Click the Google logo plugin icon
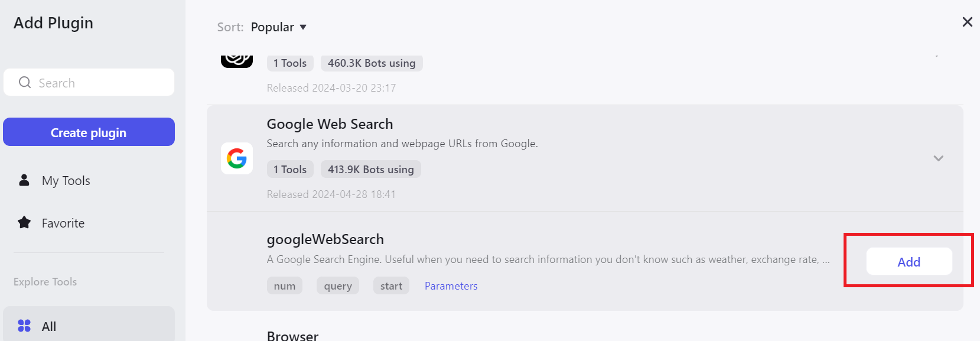 [237, 158]
